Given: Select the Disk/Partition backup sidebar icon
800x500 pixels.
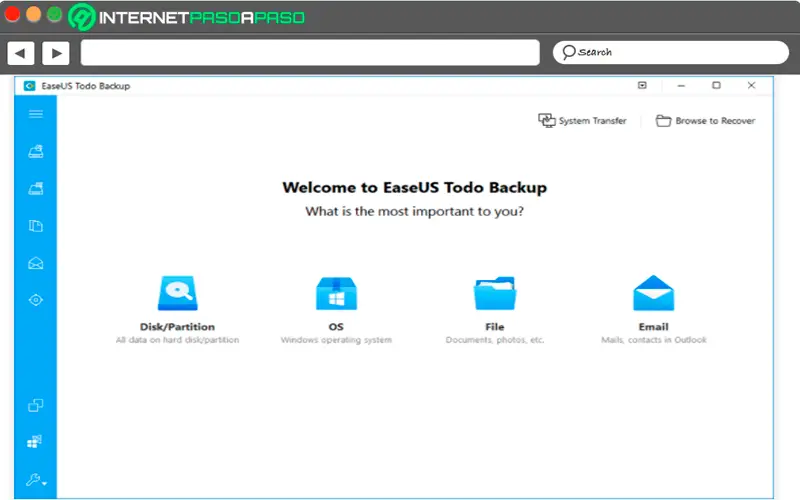Looking at the screenshot, I should tap(36, 151).
